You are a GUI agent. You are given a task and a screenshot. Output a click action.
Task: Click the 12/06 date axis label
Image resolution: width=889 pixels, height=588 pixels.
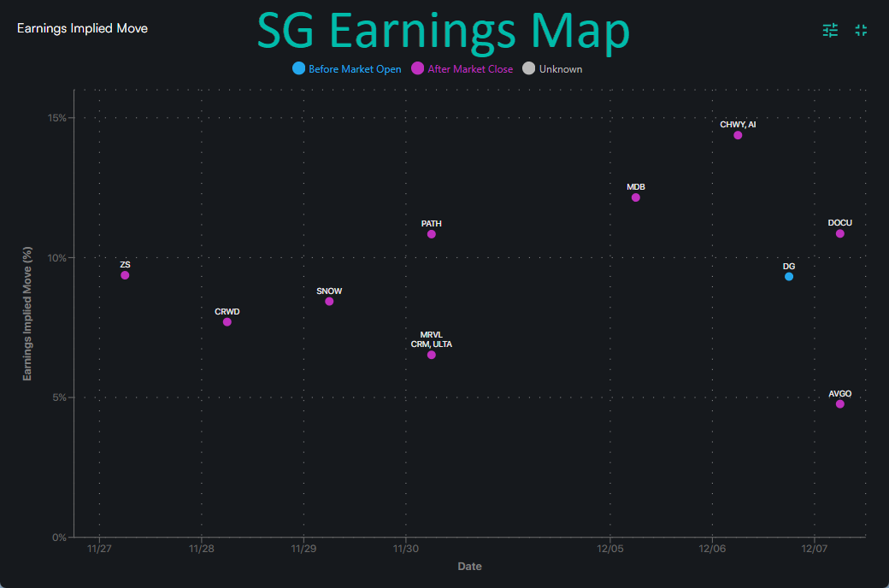[x=712, y=549]
